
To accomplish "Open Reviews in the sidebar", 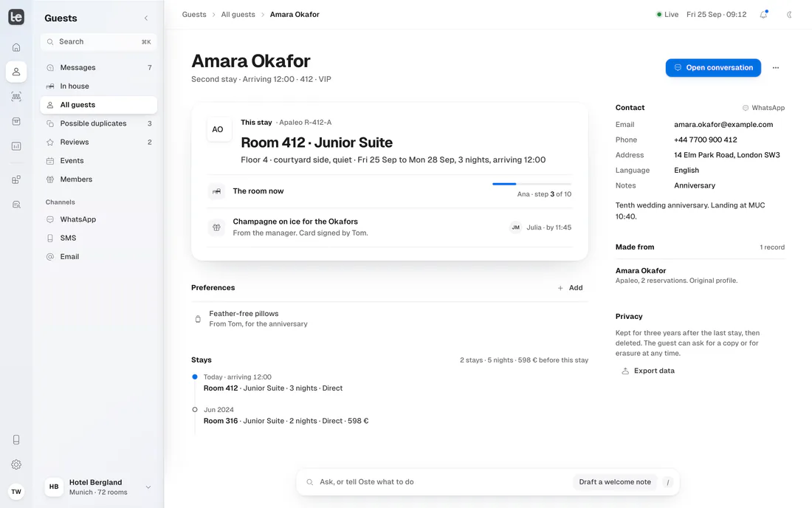I will point(98,142).
